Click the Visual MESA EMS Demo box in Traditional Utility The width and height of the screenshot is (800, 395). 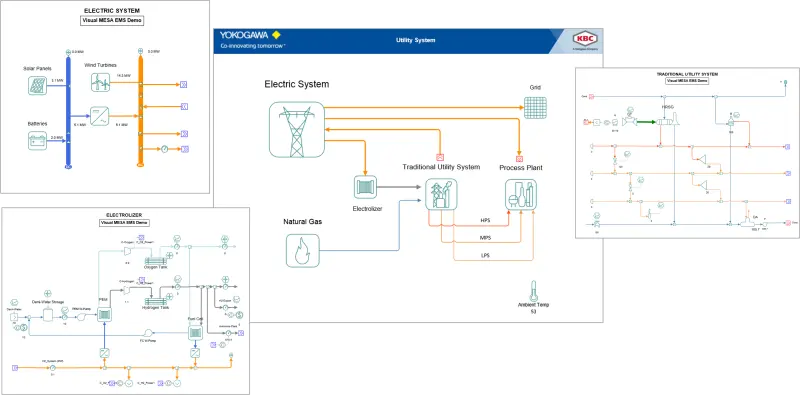687,81
